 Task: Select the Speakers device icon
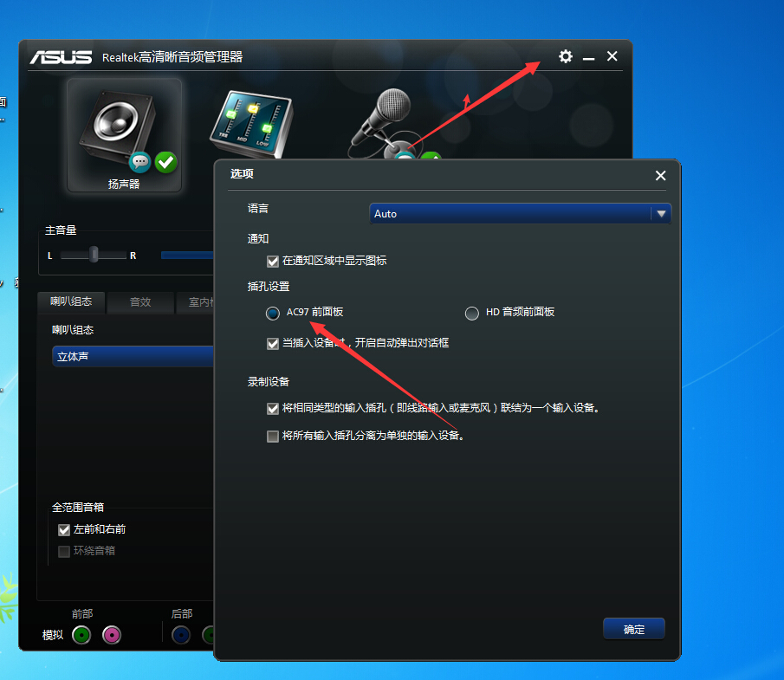click(124, 135)
